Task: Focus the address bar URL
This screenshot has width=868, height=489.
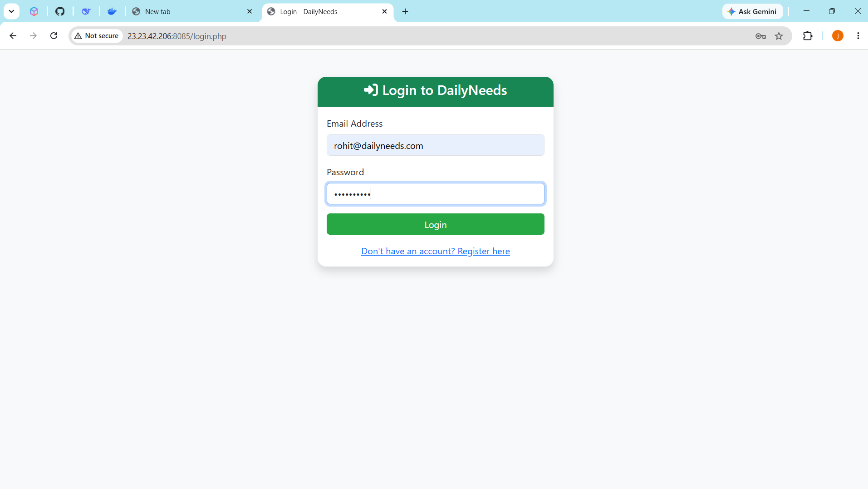Action: point(177,36)
